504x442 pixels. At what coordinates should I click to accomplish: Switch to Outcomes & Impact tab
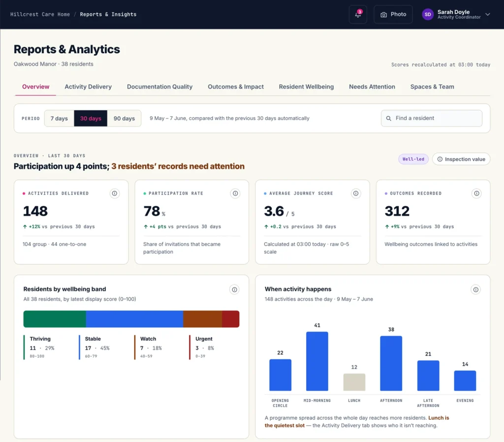pos(236,87)
